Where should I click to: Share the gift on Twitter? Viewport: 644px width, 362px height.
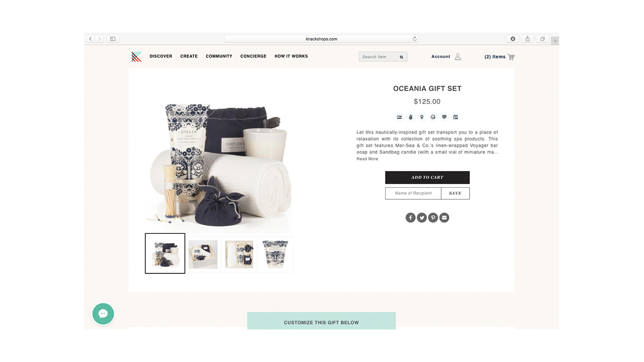pyautogui.click(x=422, y=217)
